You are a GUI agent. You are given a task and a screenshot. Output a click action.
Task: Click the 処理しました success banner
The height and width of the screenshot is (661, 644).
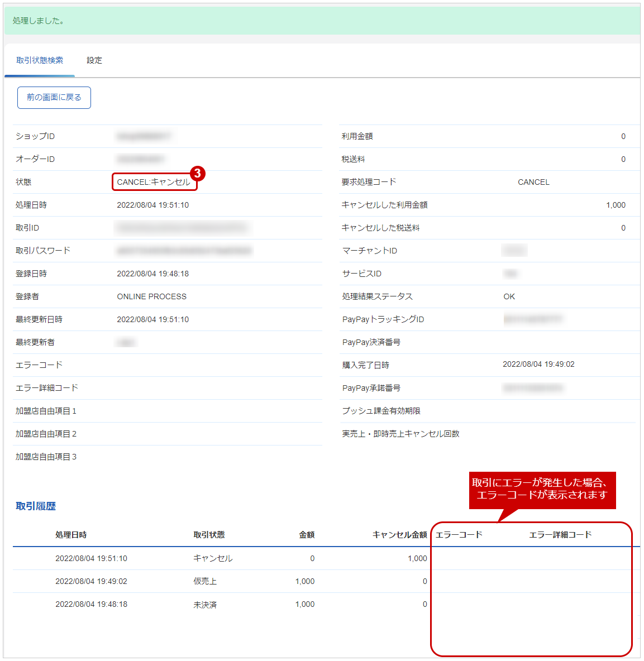tap(322, 21)
